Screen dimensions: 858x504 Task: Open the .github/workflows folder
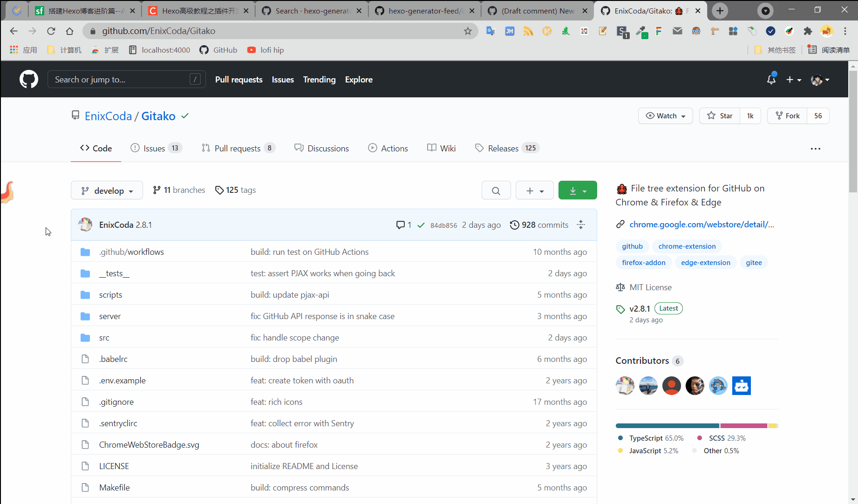pyautogui.click(x=131, y=252)
